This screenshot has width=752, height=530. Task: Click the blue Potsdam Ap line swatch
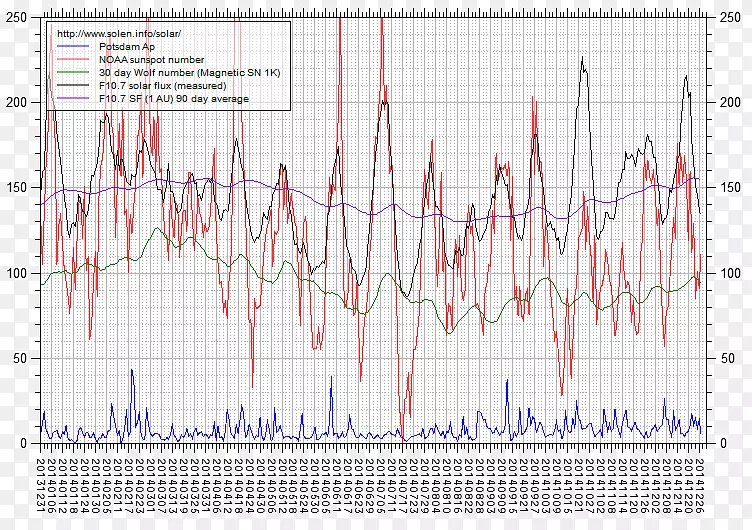71,47
